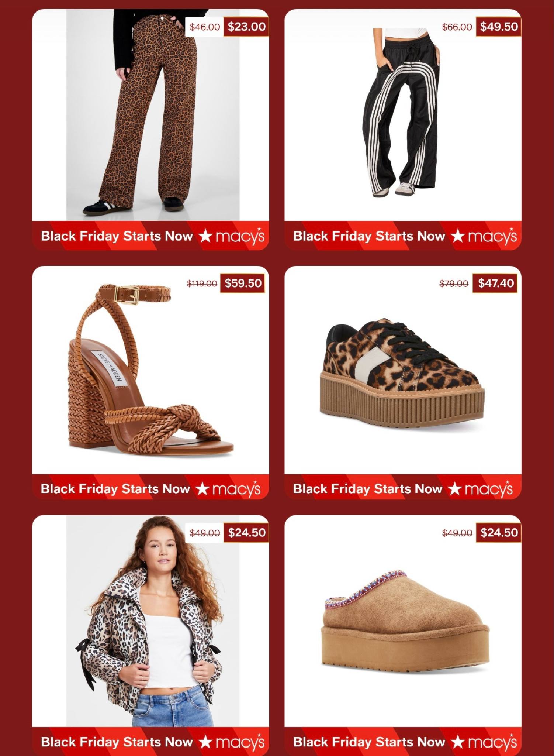Image resolution: width=554 pixels, height=756 pixels.
Task: Click Macy's star logo under track pants
Action: (484, 236)
